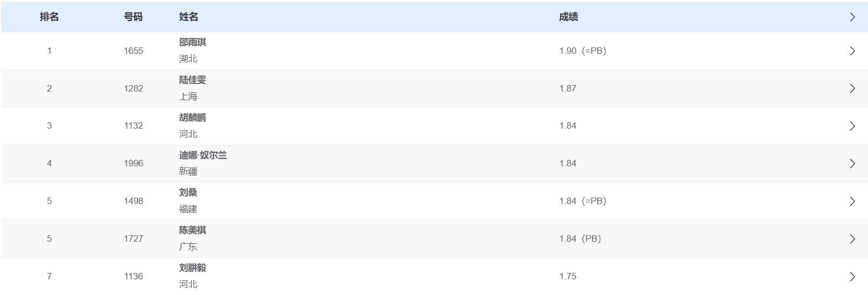This screenshot has width=868, height=295.
Task: Expand details chevron for 邵雨琪 row
Action: click(852, 51)
